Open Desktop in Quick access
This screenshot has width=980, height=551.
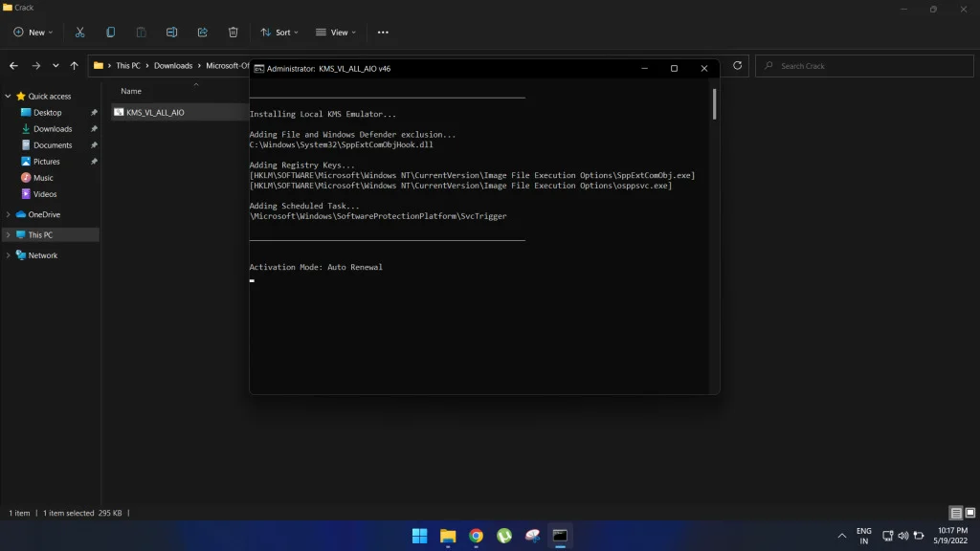click(x=48, y=113)
